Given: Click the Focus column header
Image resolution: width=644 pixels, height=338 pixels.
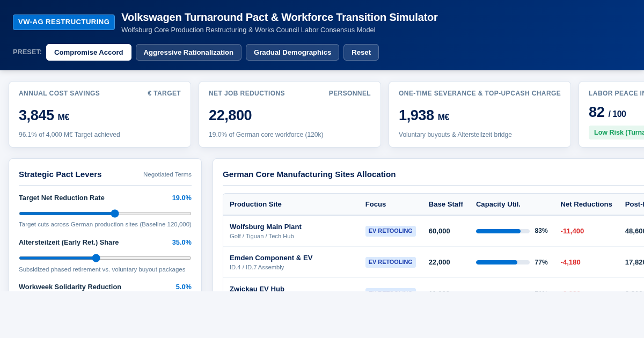Looking at the screenshot, I should click(376, 204).
